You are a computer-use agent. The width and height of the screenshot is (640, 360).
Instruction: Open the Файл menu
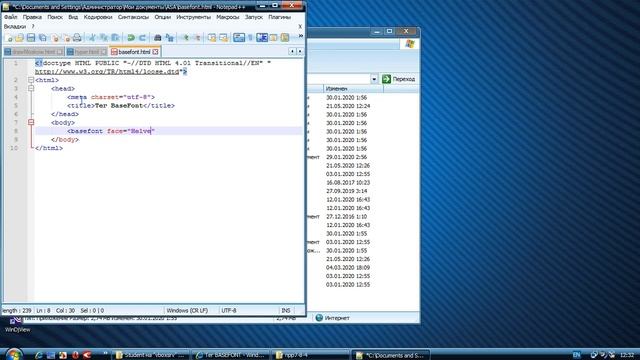click(x=11, y=17)
